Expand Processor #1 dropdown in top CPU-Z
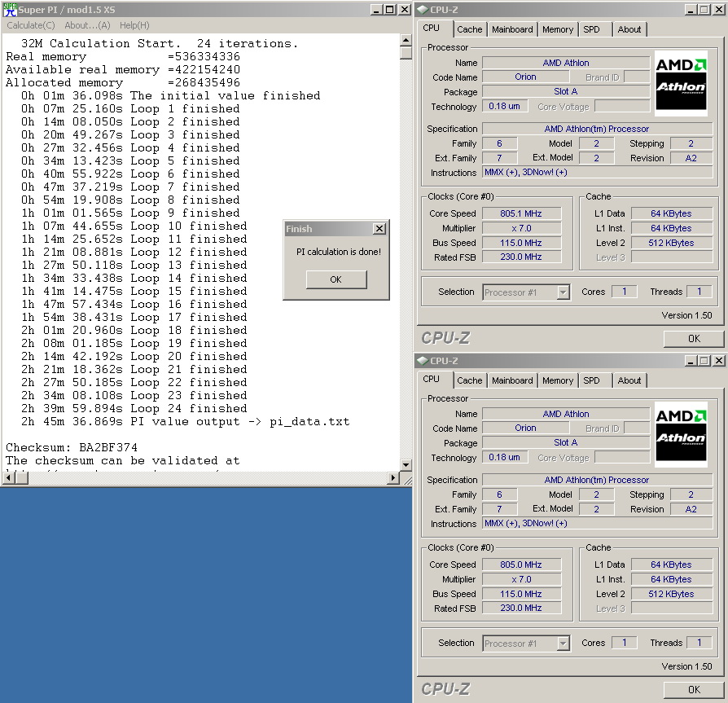728x703 pixels. tap(563, 292)
